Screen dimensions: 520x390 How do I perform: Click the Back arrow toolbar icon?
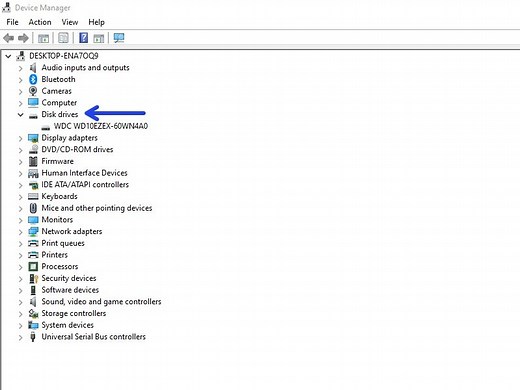pos(8,38)
